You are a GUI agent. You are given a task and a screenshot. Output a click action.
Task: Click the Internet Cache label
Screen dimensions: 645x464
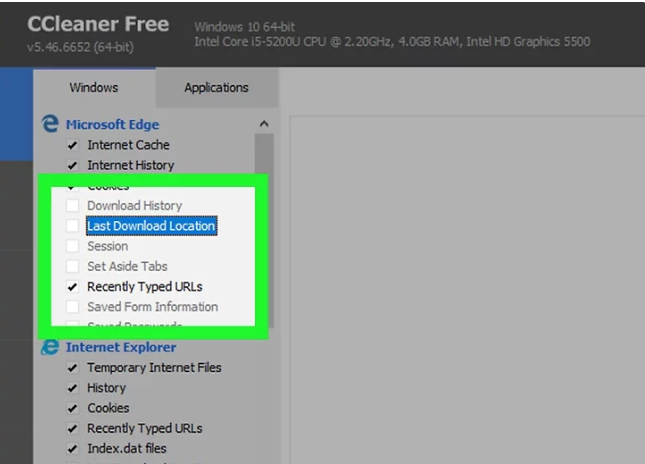coord(128,145)
